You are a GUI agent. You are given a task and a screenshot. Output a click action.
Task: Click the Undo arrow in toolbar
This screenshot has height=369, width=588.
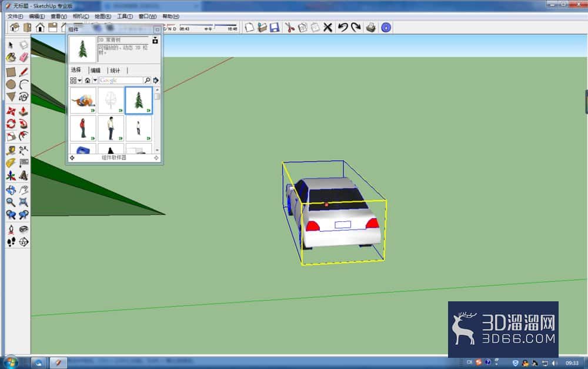click(x=343, y=28)
